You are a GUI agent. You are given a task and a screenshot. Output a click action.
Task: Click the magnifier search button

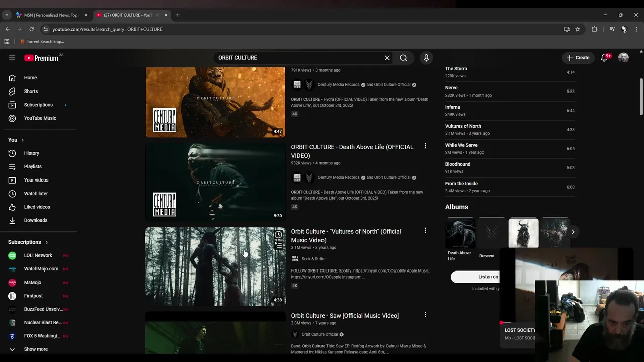coord(404,58)
